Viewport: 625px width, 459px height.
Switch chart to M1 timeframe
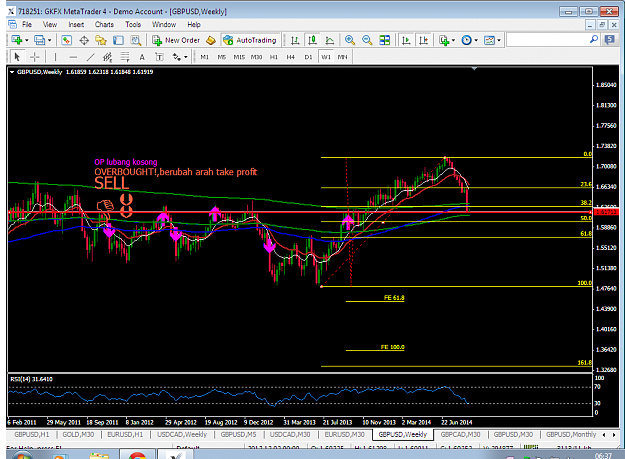(204, 57)
